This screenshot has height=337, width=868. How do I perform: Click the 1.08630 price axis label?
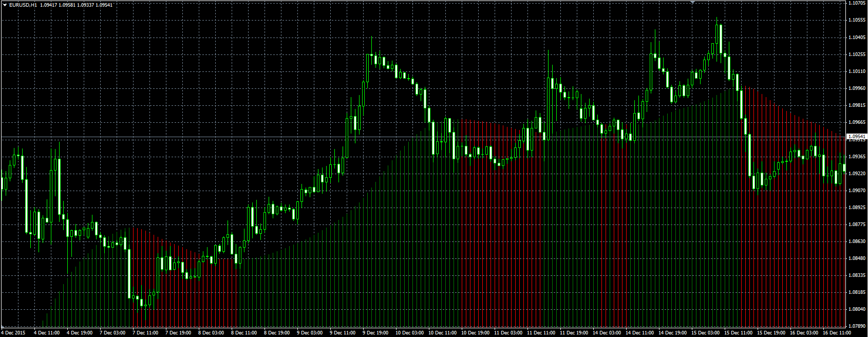point(856,241)
